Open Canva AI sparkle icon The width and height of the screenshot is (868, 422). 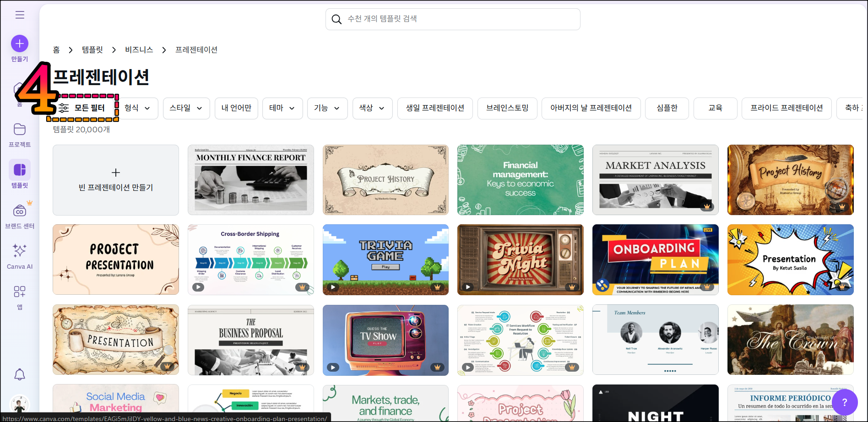pos(20,251)
